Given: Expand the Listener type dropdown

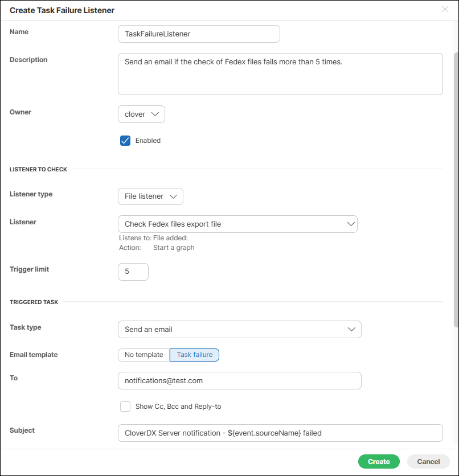Looking at the screenshot, I should coord(150,196).
